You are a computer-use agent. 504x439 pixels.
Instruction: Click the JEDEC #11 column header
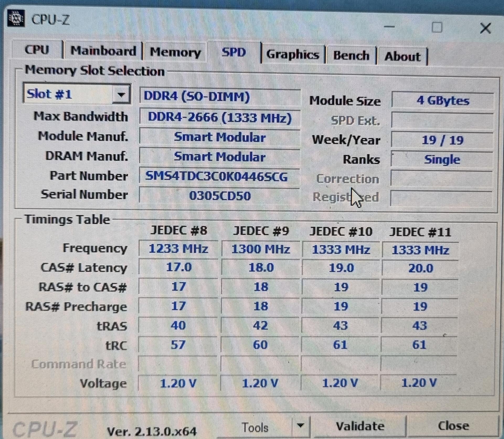point(420,232)
